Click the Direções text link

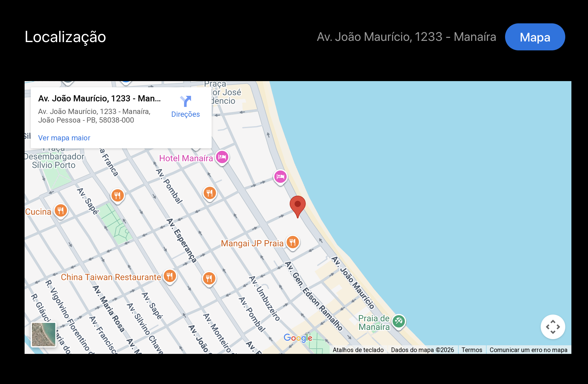click(x=186, y=114)
